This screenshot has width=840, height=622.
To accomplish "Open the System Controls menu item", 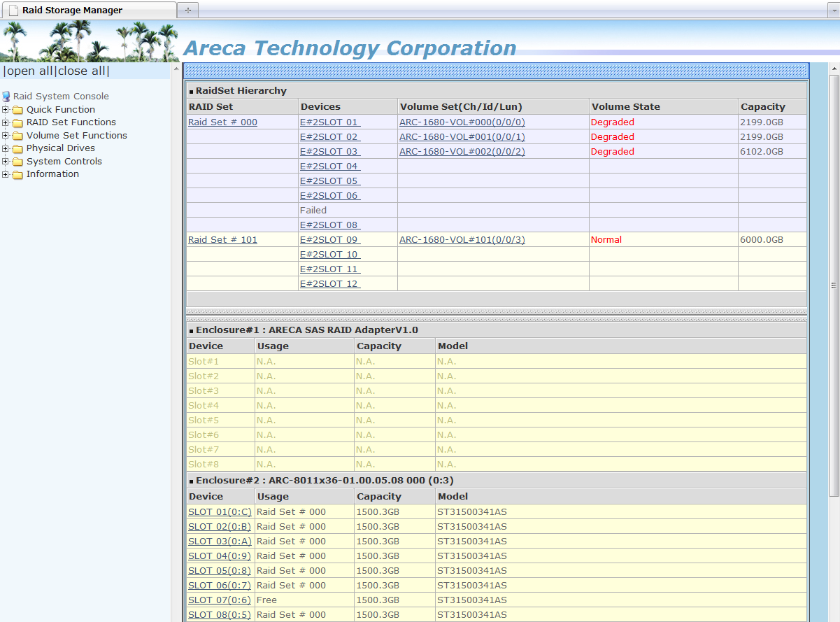I will tap(64, 162).
